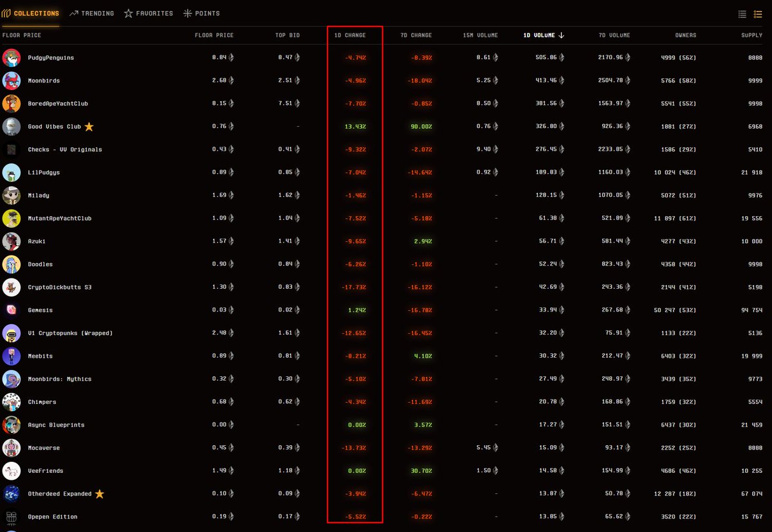772x532 pixels.
Task: Click LilPudgys' 10 024 (46%) owners cell
Action: coord(676,172)
